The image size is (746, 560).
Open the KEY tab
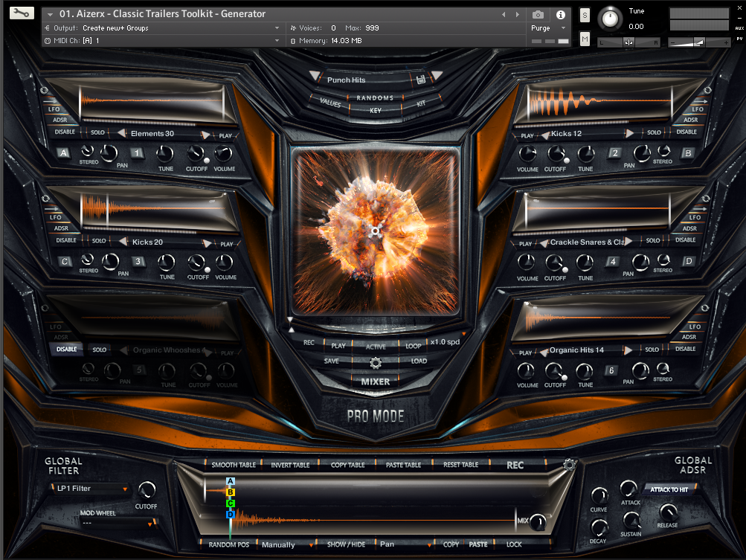pyautogui.click(x=376, y=110)
